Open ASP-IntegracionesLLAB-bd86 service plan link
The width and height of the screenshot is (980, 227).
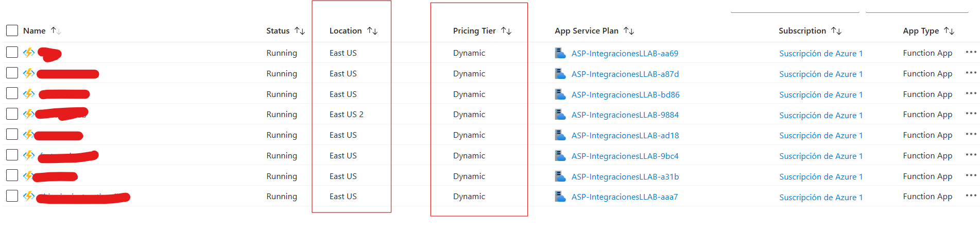pyautogui.click(x=626, y=94)
